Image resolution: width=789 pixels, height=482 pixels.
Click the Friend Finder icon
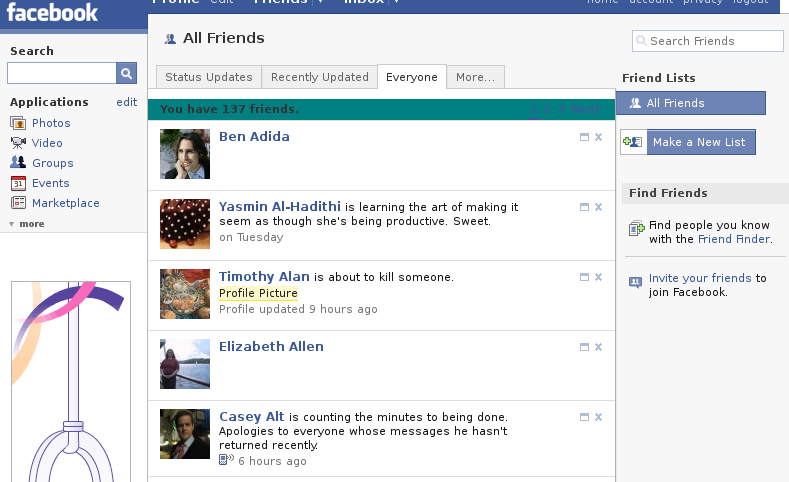(x=637, y=228)
